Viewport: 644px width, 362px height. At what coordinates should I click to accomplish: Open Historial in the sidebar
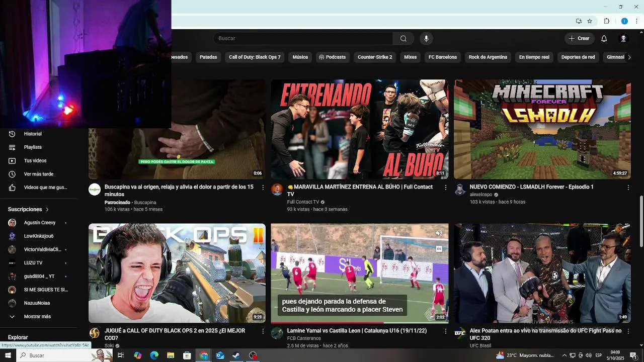point(38,134)
